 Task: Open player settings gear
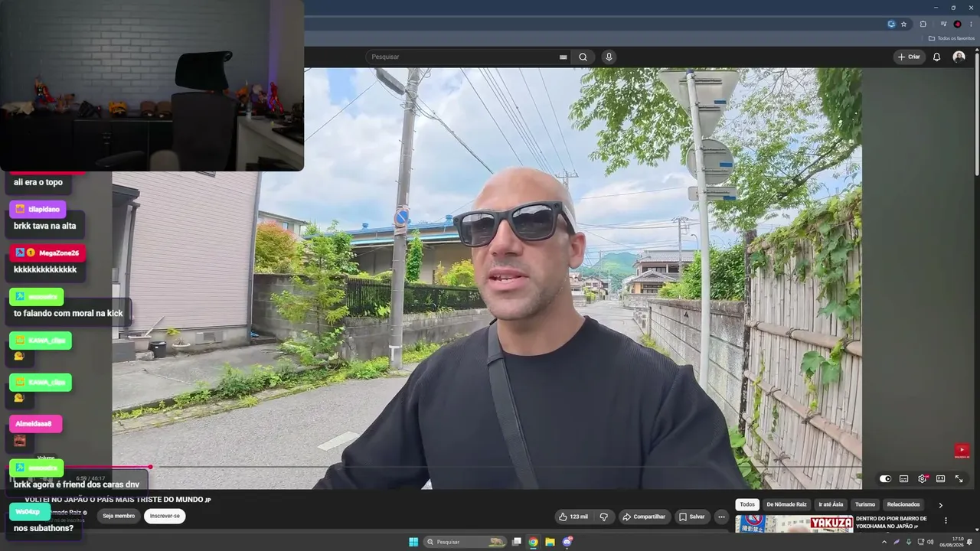pos(923,479)
